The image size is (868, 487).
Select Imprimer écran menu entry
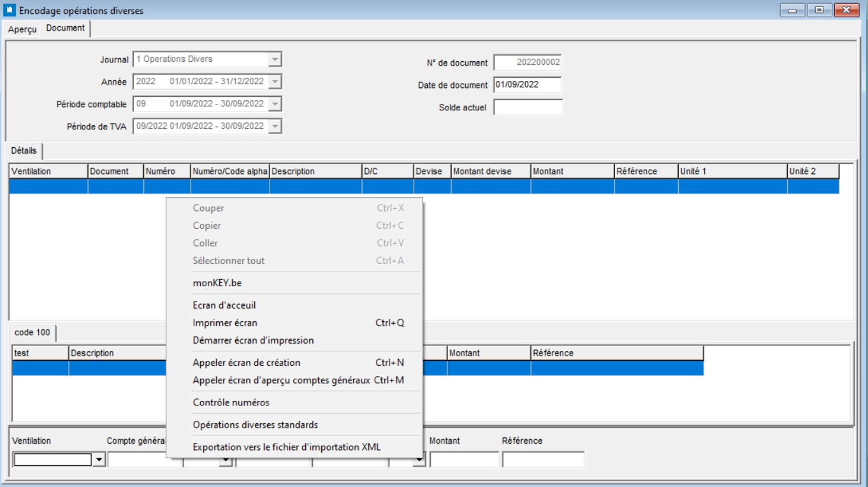coord(294,323)
